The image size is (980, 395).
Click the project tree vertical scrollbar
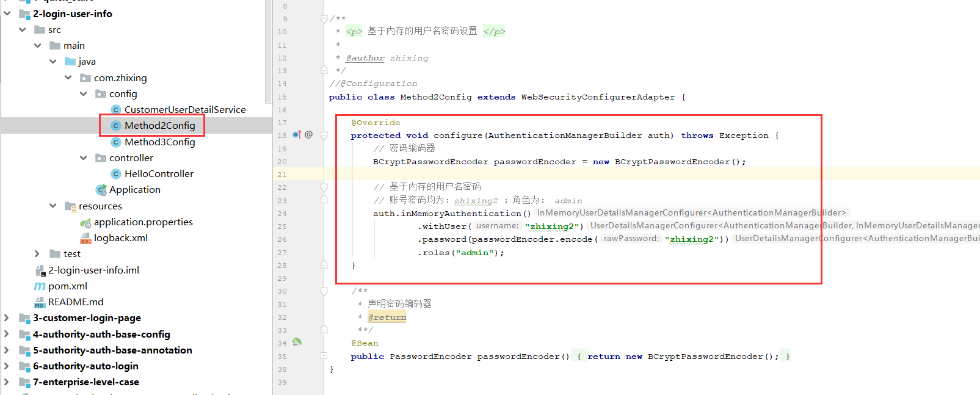[268, 52]
